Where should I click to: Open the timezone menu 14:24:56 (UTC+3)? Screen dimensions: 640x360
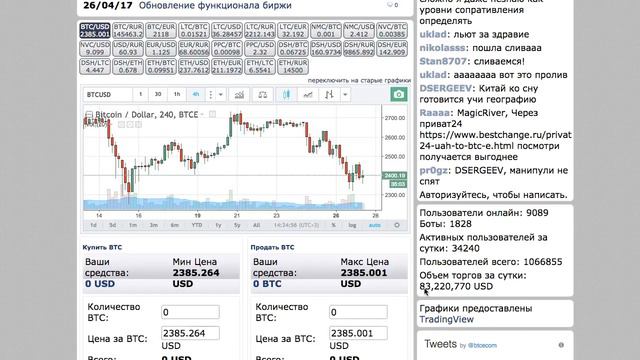(296, 225)
